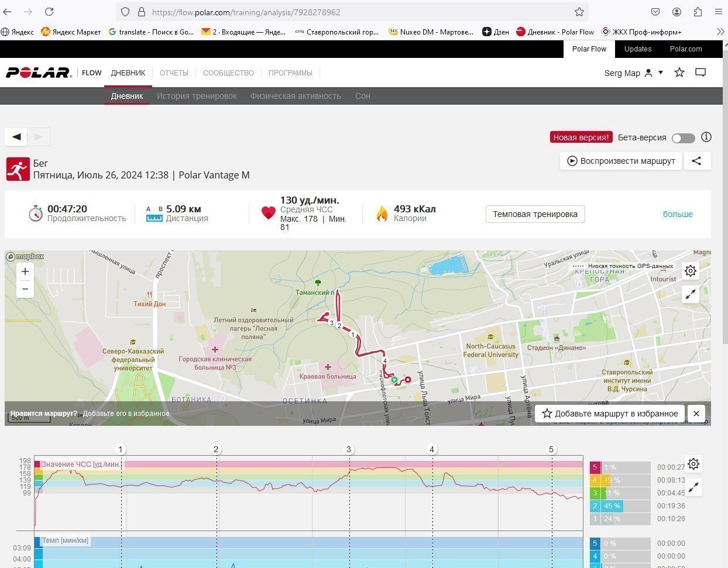Viewport: 728px width, 568px height.
Task: Bookmark this page with star icon
Action: click(x=579, y=12)
